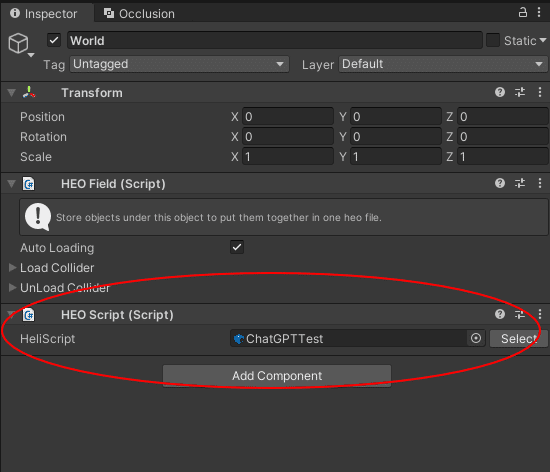The height and width of the screenshot is (472, 550).
Task: Click the Rotation Y value field
Action: pos(396,137)
